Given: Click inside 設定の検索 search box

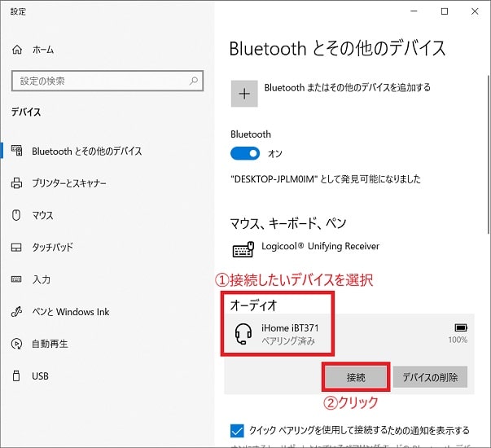Looking at the screenshot, I should (x=107, y=81).
